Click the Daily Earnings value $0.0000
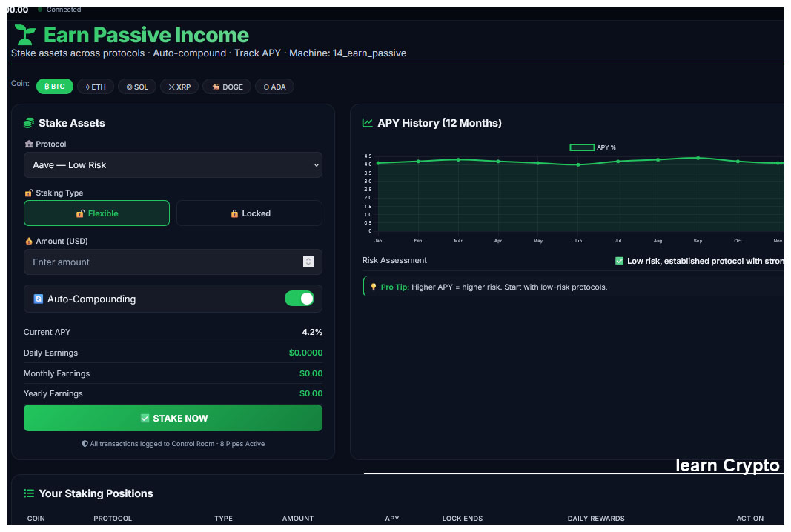Viewport: 791px width, 532px height. coord(305,353)
